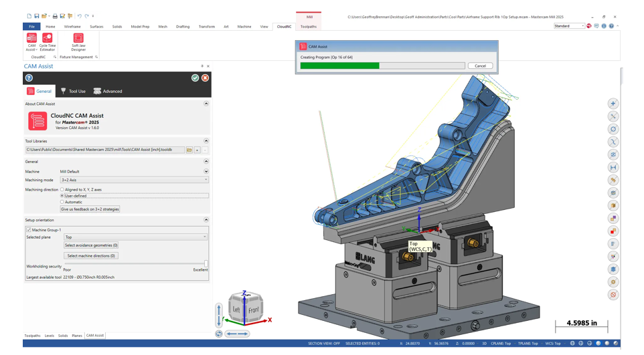Select Aligned to X, Y, Z axes option
Viewport: 644px width, 355px height.
click(x=62, y=190)
